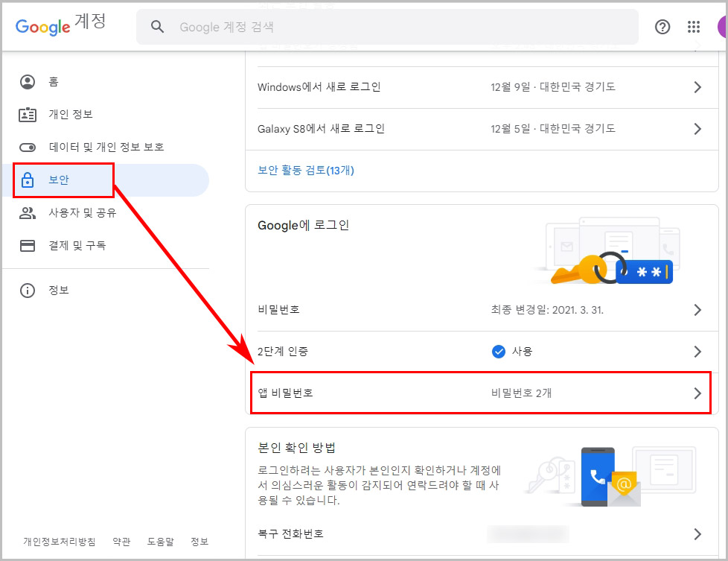Click the help question mark icon

point(662,27)
